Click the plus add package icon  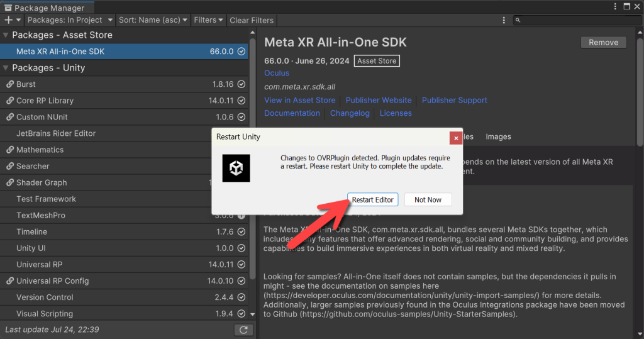tap(8, 20)
